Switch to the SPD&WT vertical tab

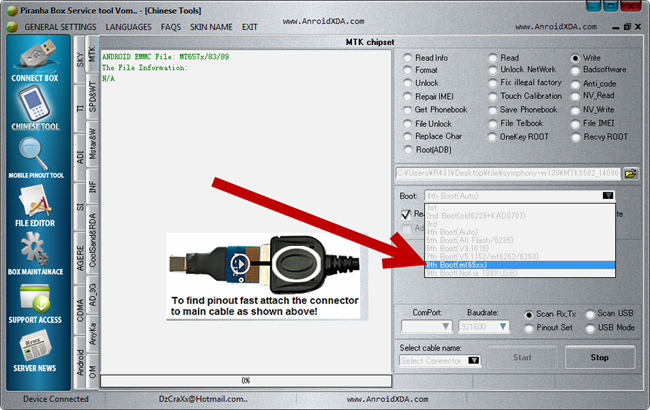(92, 97)
